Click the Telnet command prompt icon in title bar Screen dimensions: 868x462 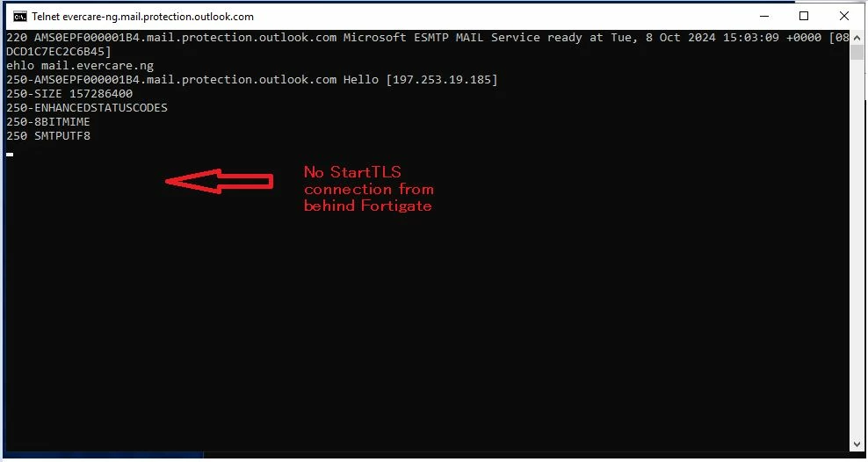pyautogui.click(x=20, y=17)
